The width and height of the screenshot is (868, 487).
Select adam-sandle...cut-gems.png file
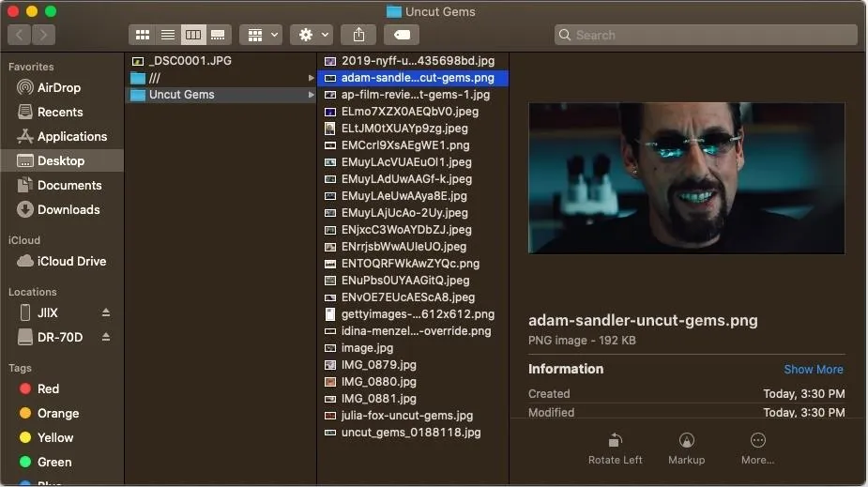pyautogui.click(x=414, y=78)
